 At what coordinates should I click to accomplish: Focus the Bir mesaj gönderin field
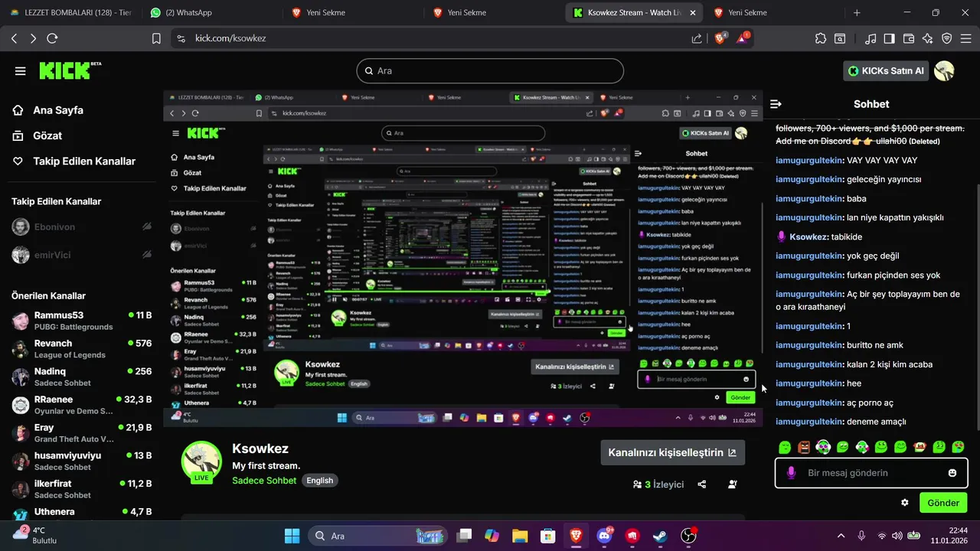click(871, 473)
